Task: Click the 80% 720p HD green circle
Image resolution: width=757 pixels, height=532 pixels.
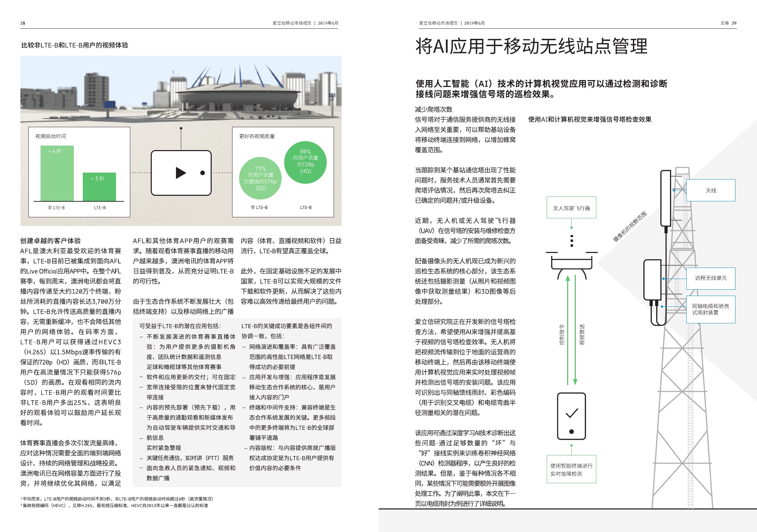Action: (305, 162)
